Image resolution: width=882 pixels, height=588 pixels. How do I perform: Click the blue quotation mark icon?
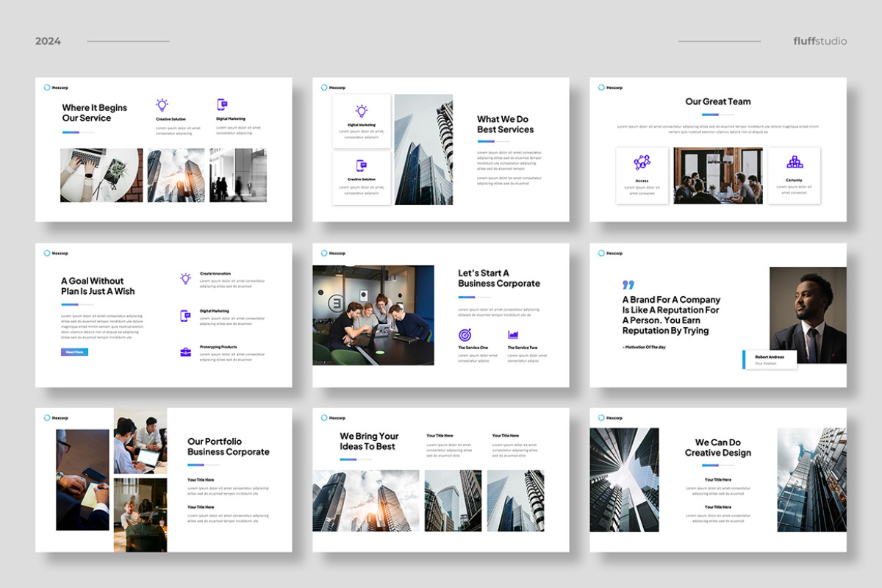tap(628, 284)
